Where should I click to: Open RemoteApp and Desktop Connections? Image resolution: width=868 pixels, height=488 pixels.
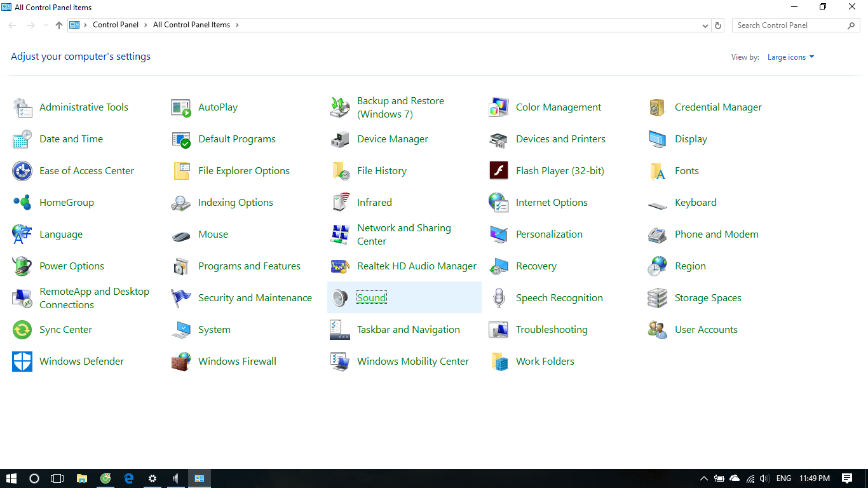pyautogui.click(x=94, y=298)
